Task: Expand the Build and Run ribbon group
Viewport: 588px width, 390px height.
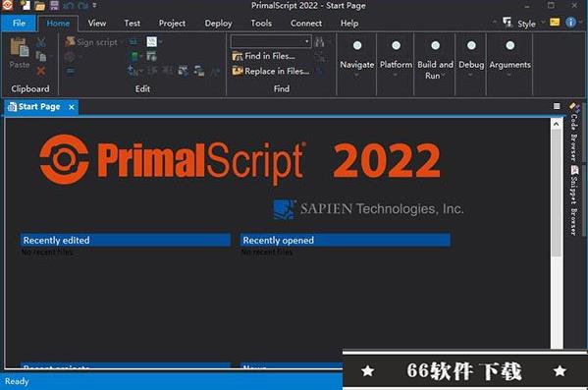Action: (x=435, y=60)
